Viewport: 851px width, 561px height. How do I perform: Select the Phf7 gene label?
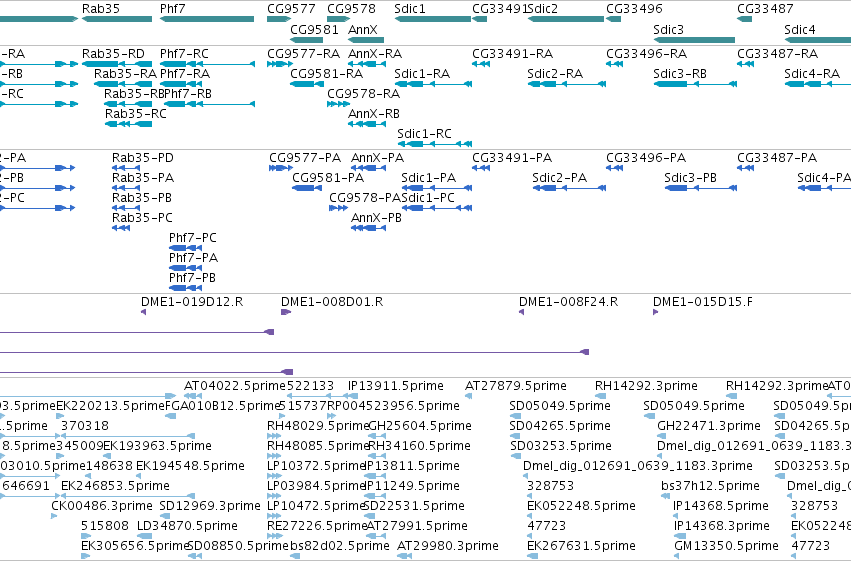(x=173, y=9)
